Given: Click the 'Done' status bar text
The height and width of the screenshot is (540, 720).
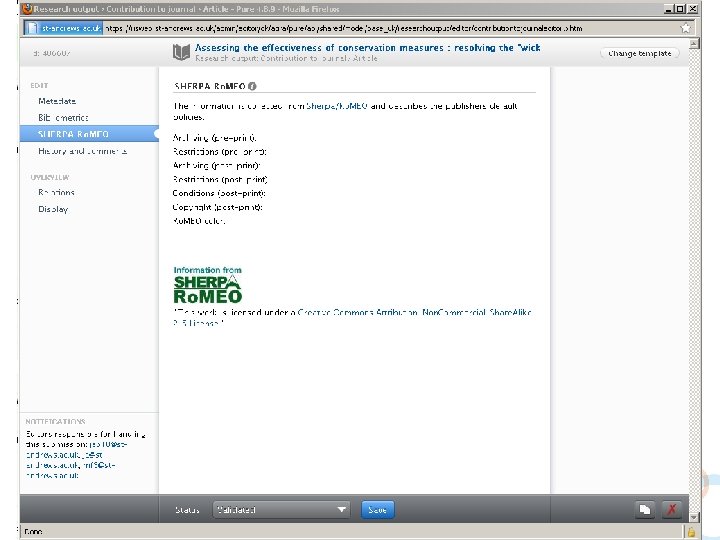Looking at the screenshot, I should 33,532.
